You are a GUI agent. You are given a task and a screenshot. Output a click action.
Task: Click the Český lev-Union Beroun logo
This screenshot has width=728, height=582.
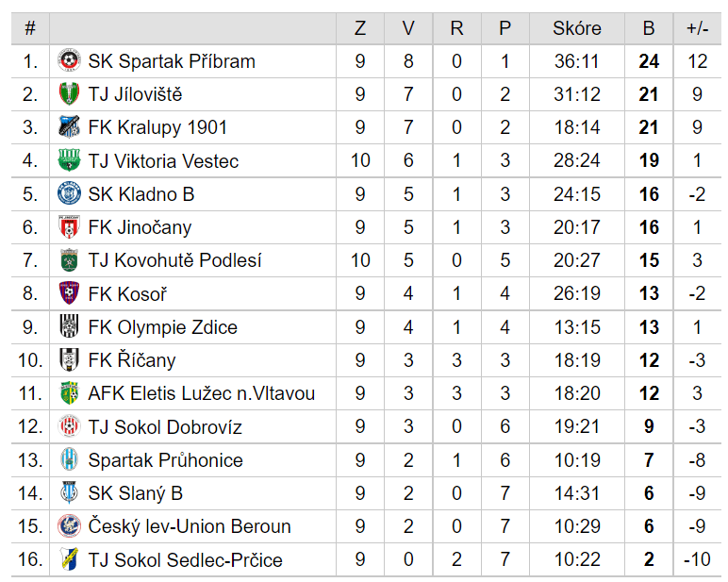[x=69, y=525]
